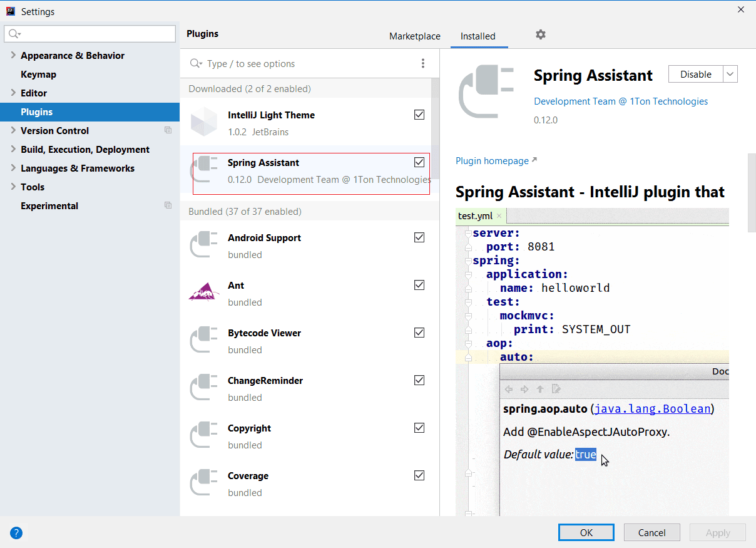Screen dimensions: 756x548
Task: Open the dropdown arrow beside Disable
Action: (730, 74)
